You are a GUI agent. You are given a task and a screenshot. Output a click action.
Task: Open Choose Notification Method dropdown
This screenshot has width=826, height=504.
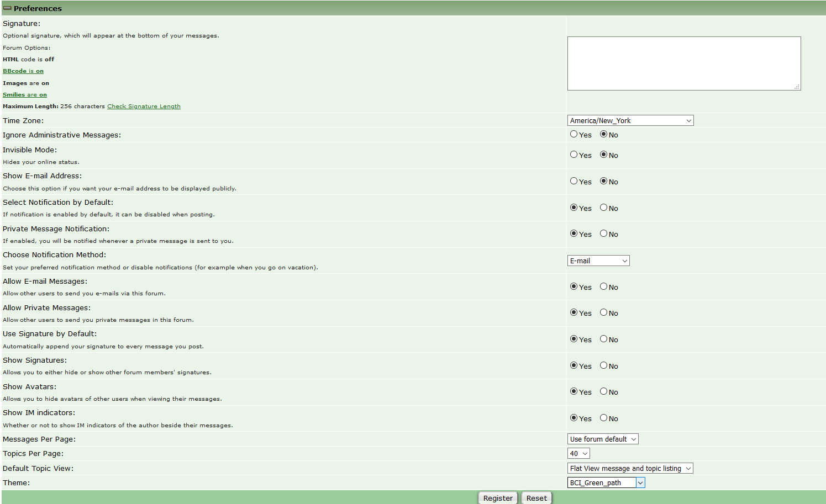(598, 261)
